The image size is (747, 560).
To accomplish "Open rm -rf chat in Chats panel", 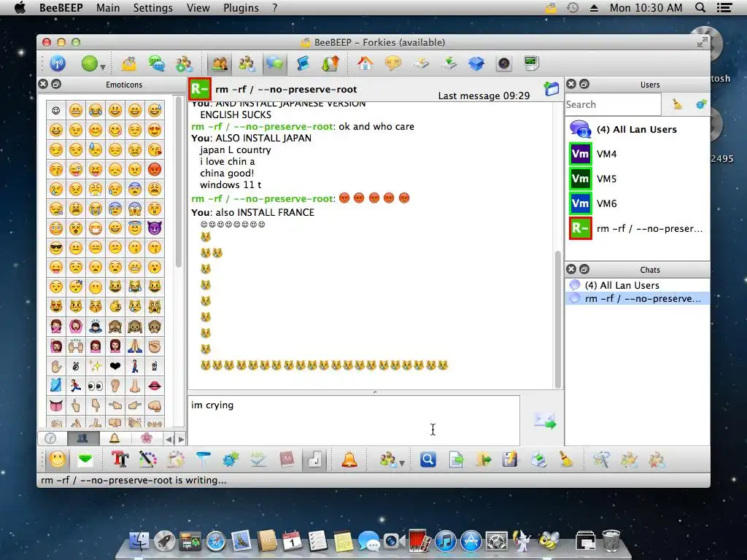I will click(x=638, y=298).
